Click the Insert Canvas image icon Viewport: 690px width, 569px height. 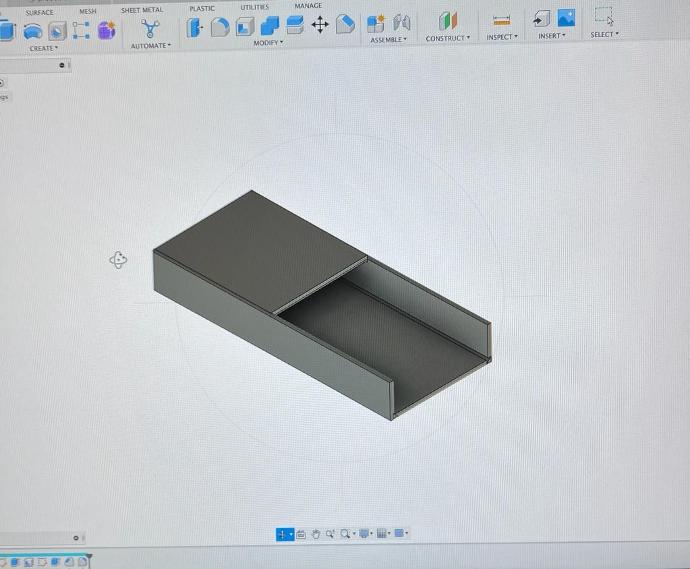pos(566,18)
